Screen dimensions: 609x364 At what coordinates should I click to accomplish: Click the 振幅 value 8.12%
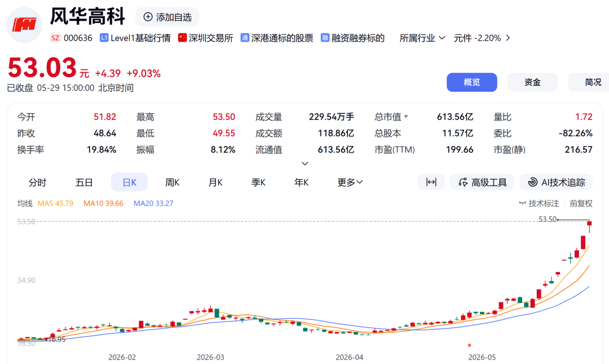coord(223,149)
